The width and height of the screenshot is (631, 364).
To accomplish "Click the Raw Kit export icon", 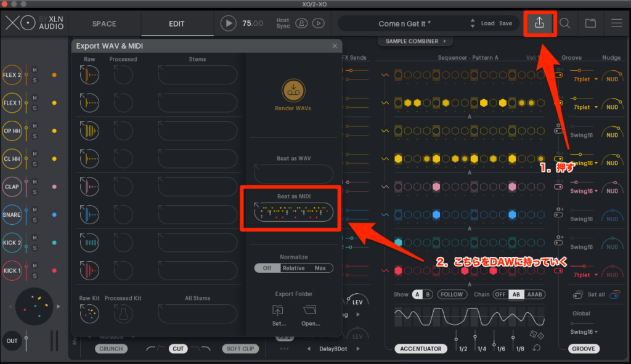I will click(x=89, y=314).
